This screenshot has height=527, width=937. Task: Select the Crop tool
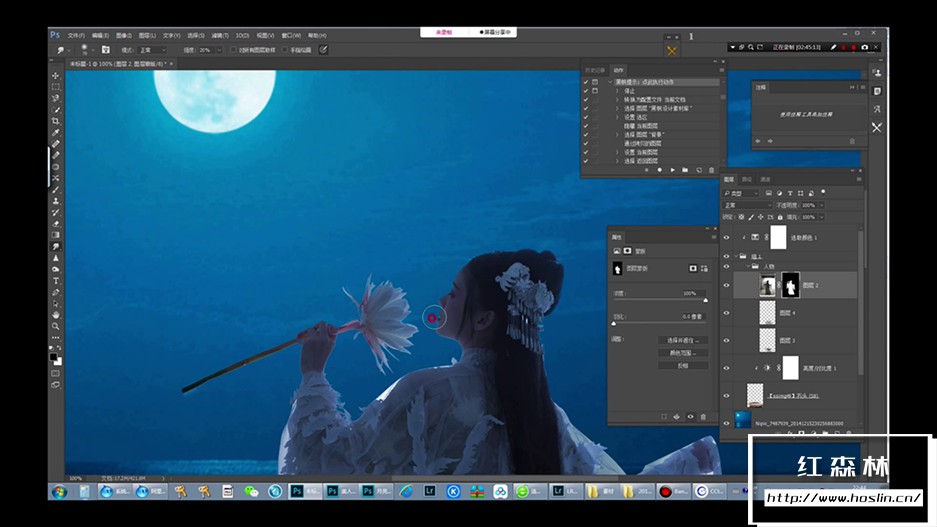(x=55, y=121)
